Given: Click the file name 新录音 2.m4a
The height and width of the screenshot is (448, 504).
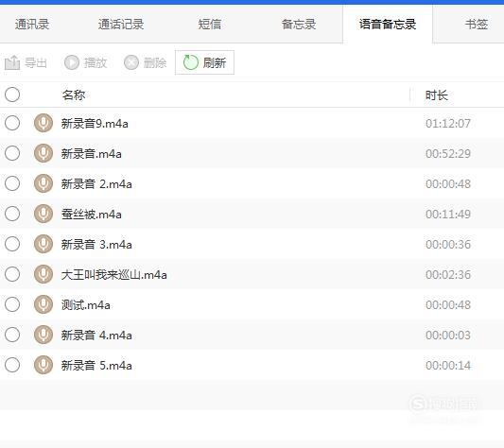Looking at the screenshot, I should (96, 183).
